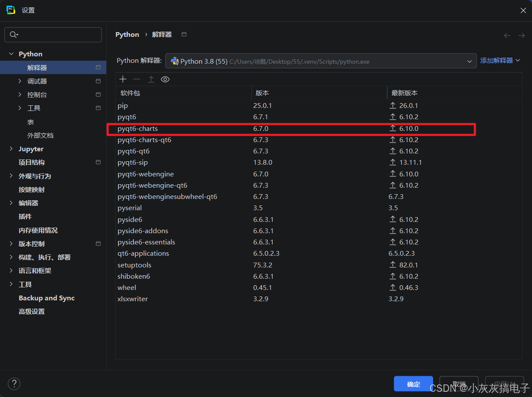
Task: Click the 添加解释器 link
Action: (500, 61)
